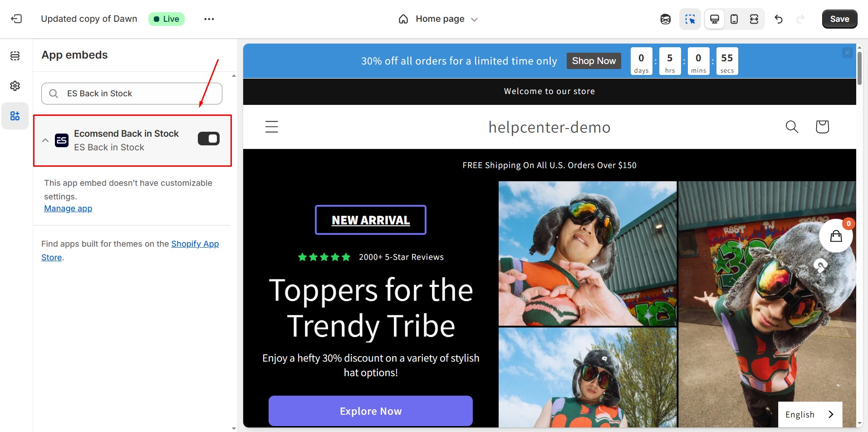Switch to mobile preview icon

click(x=734, y=19)
